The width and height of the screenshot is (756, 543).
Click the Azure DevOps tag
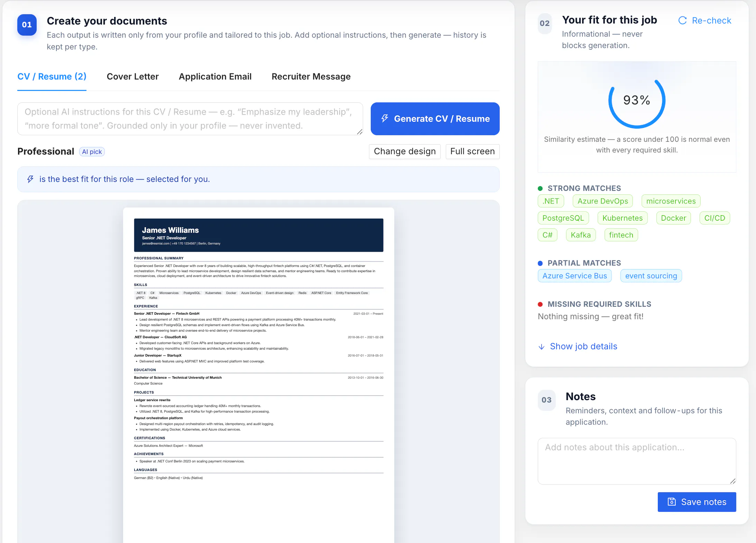(x=602, y=201)
